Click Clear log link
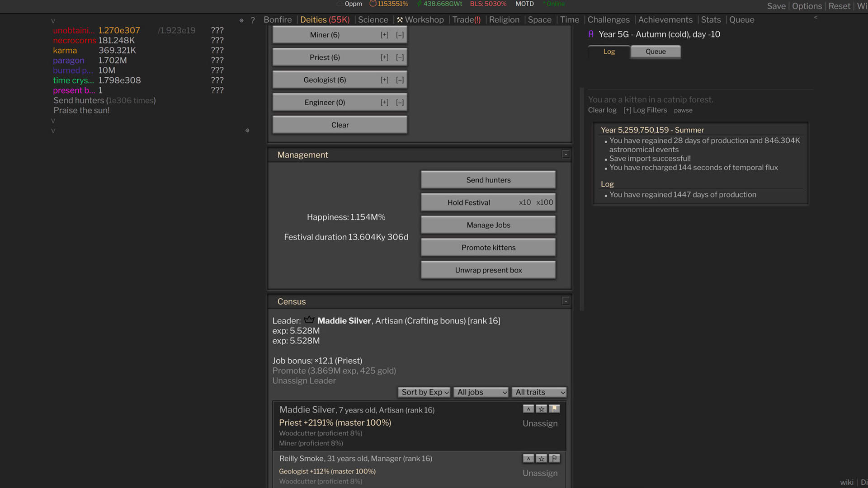 pyautogui.click(x=602, y=110)
